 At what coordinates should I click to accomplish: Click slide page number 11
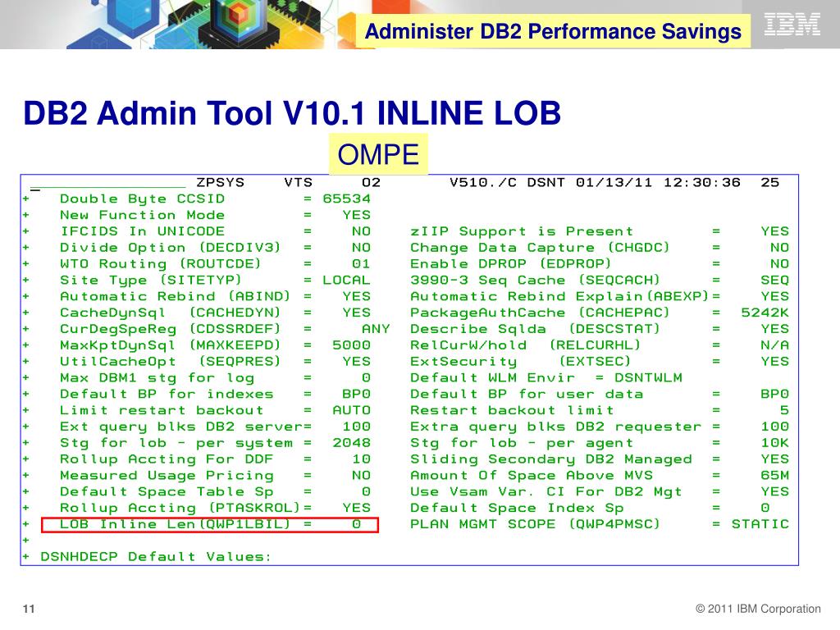(x=29, y=609)
